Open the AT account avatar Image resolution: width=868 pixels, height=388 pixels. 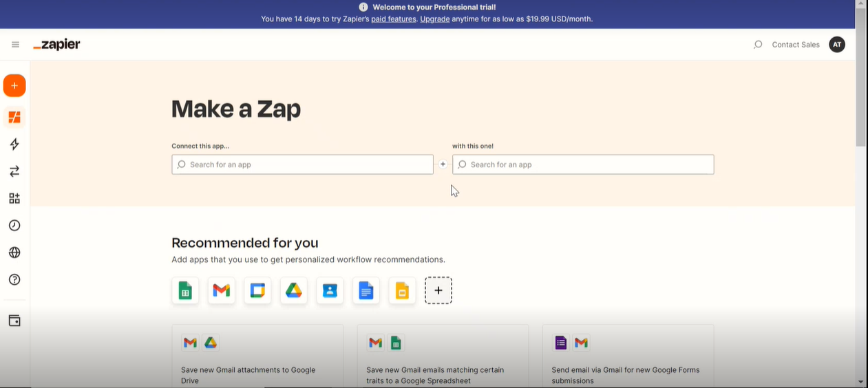point(837,45)
